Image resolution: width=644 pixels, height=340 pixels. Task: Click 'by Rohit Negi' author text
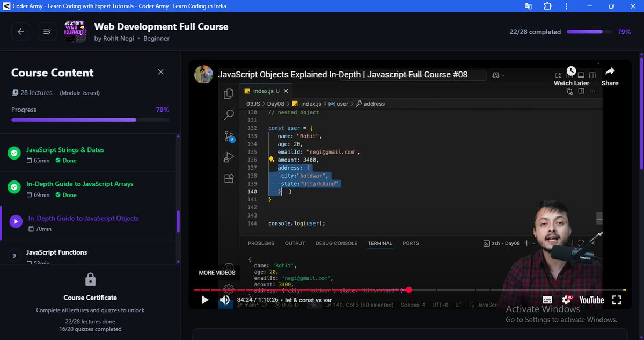(x=113, y=39)
